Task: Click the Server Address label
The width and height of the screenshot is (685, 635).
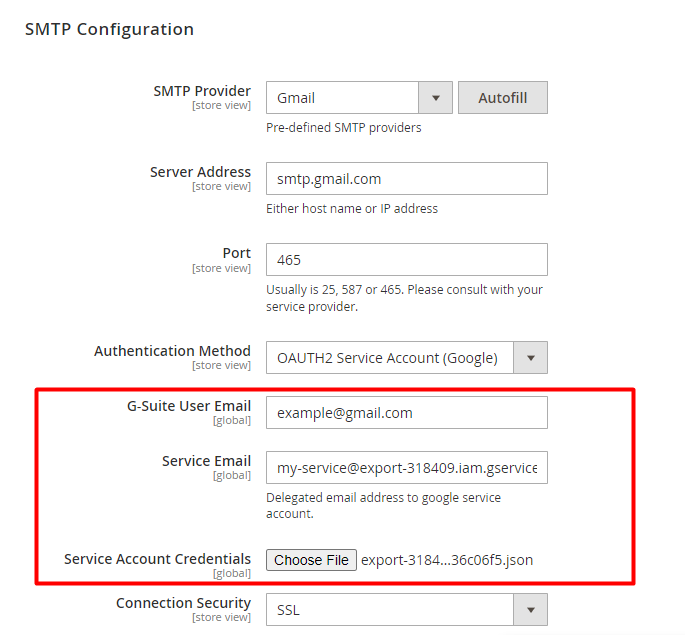Action: (200, 172)
